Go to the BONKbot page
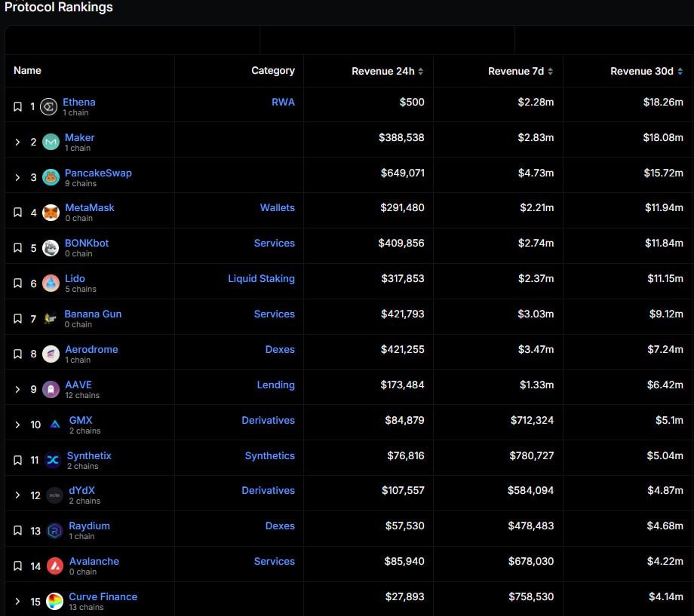This screenshot has width=694, height=616. 87,243
